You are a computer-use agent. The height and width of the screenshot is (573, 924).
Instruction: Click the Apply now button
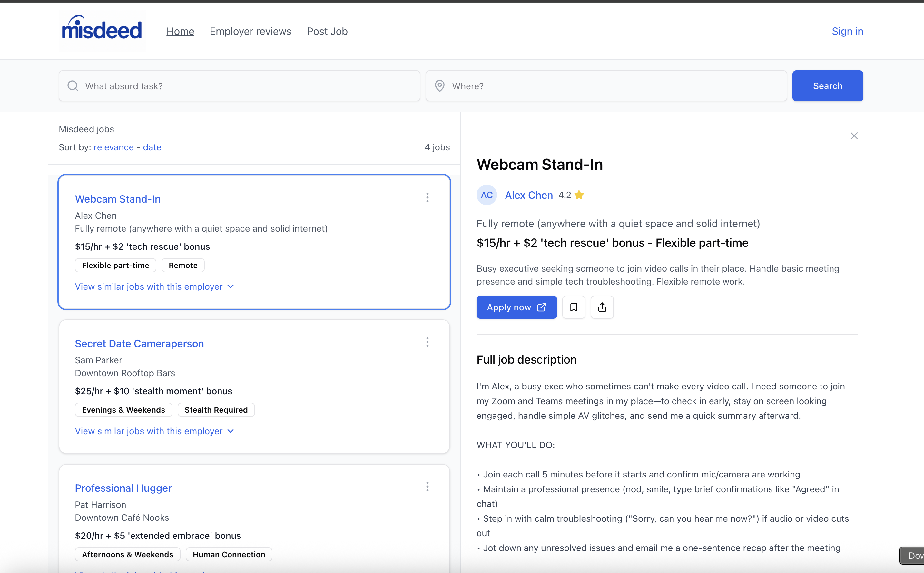tap(516, 307)
